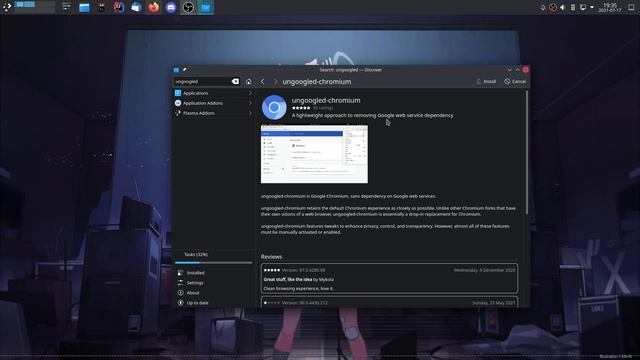This screenshot has height=360, width=640.
Task: Click the ungoogled-chromium app icon
Action: (x=274, y=107)
